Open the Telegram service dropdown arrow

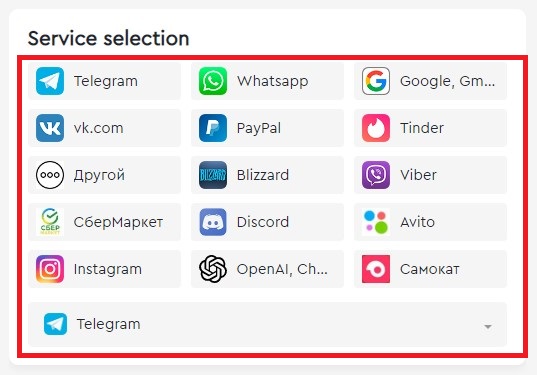coord(488,327)
